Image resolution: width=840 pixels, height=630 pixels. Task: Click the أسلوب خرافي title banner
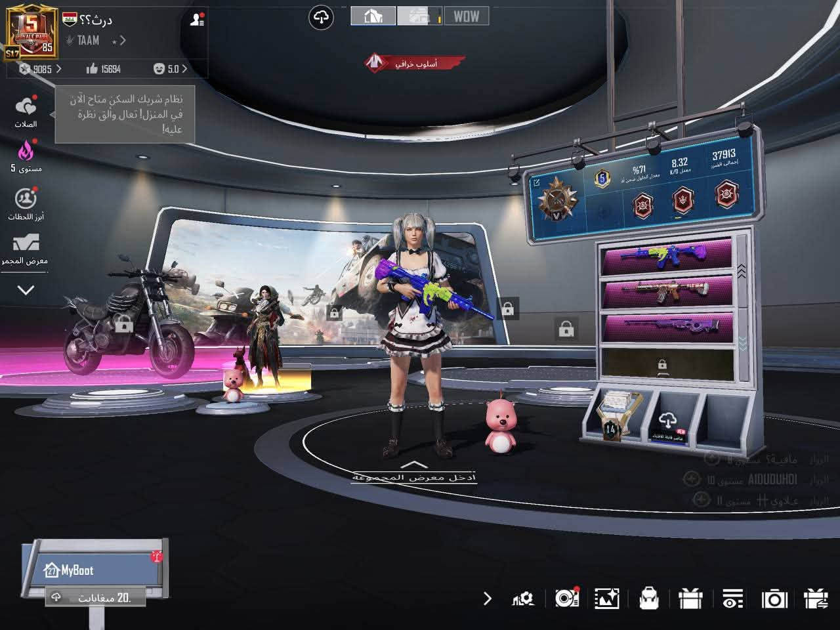(x=415, y=63)
